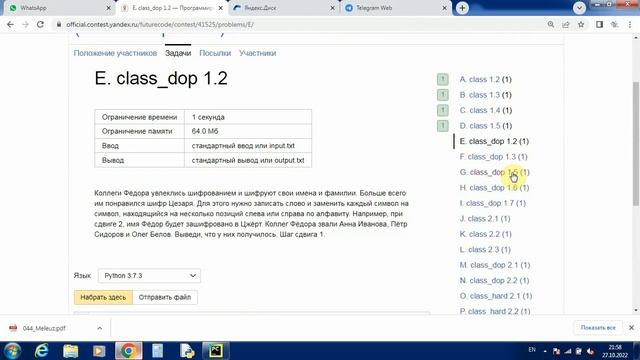Bookmark this page with the star icon
Image resolution: width=640 pixels, height=360 pixels.
click(x=581, y=24)
